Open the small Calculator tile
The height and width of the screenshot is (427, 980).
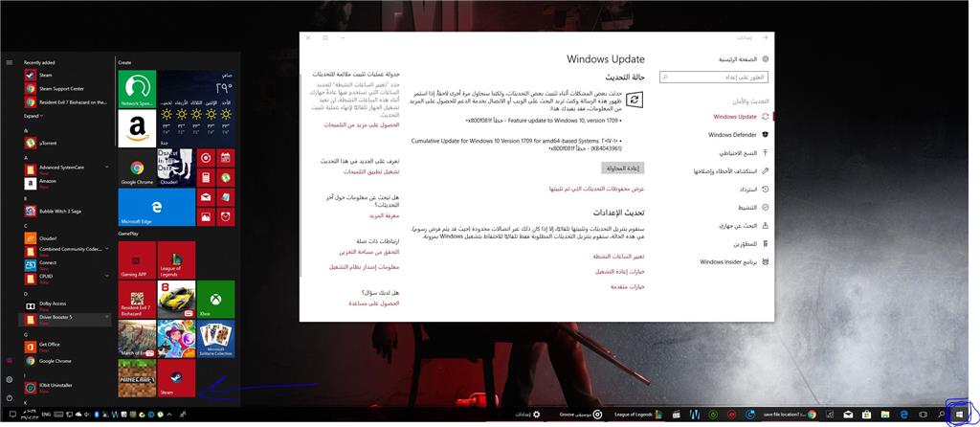206,177
